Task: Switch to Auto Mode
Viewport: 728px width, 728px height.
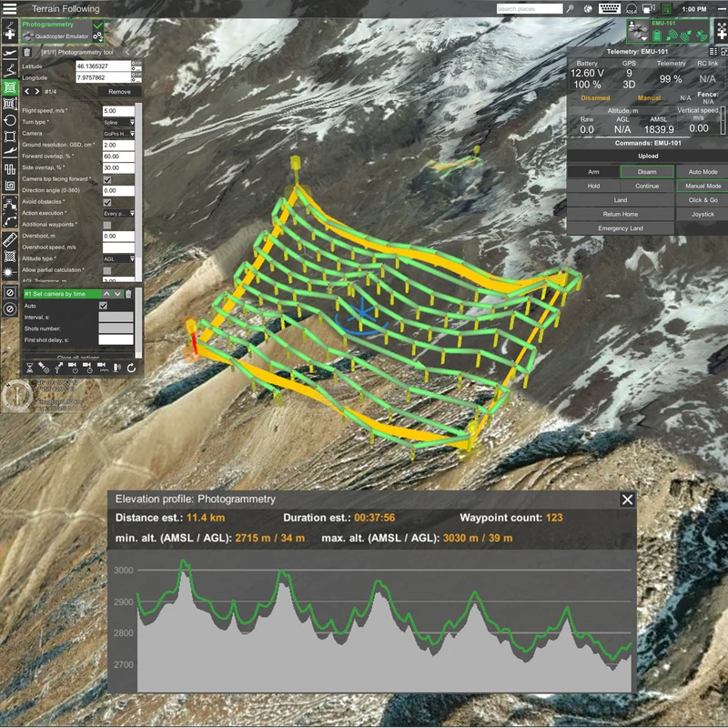Action: pos(703,172)
